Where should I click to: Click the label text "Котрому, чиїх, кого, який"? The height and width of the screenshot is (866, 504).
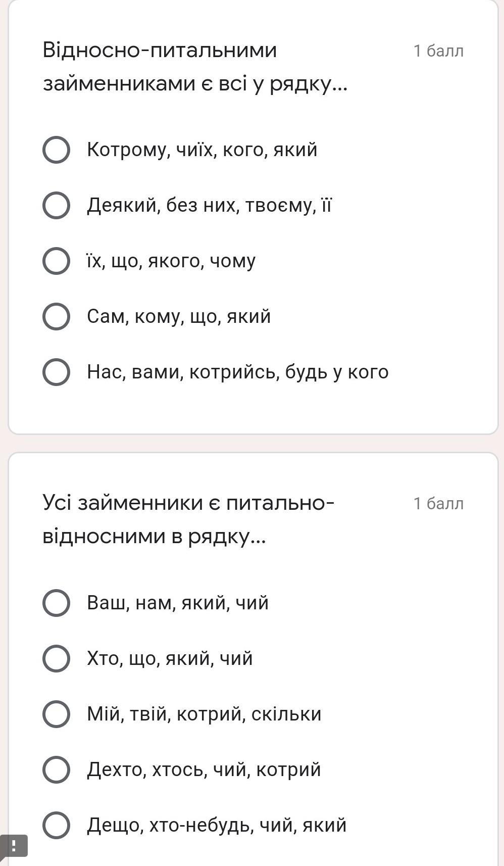[202, 150]
